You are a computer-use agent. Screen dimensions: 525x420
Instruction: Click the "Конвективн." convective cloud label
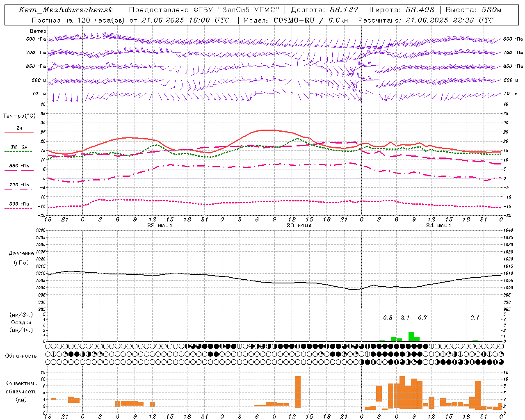click(x=21, y=383)
